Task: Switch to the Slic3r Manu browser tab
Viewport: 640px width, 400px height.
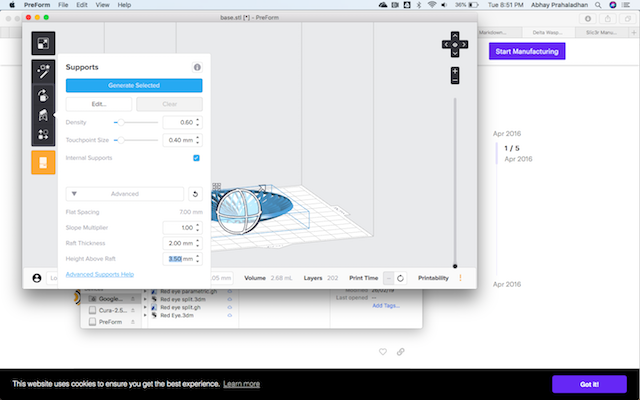Action: coord(601,32)
